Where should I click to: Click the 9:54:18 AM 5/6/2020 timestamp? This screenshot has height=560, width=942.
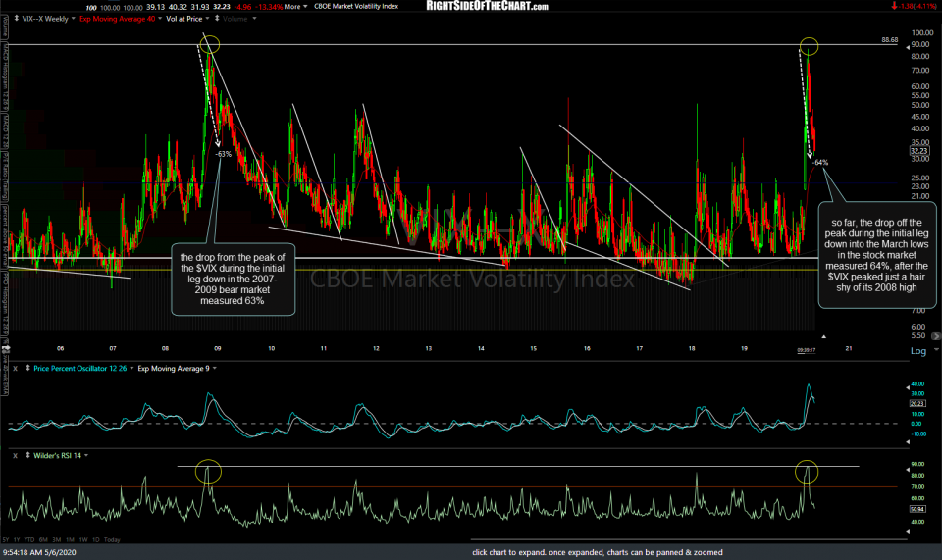pos(39,552)
